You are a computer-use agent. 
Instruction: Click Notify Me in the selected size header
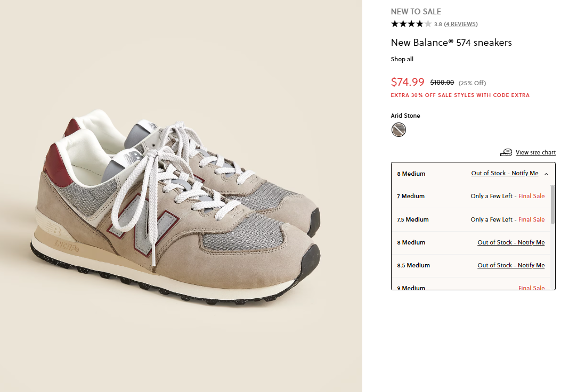pos(525,174)
